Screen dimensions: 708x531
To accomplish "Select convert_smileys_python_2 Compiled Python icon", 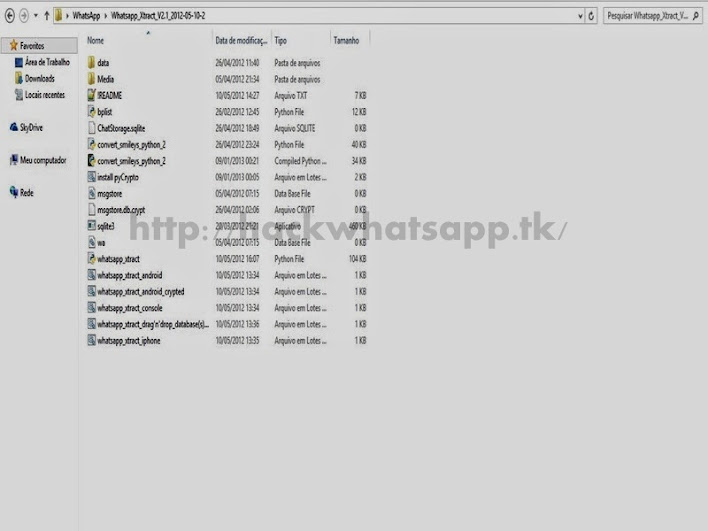I will tap(91, 161).
